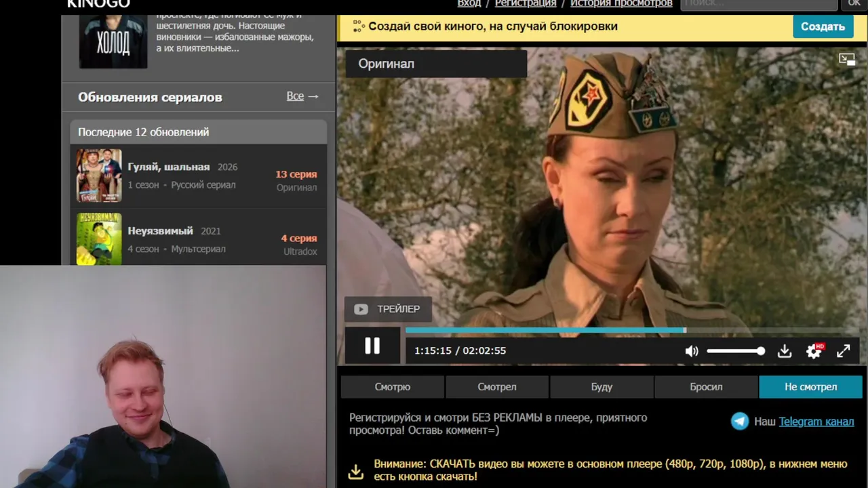
Task: Click the player download arrow icon
Action: tap(785, 351)
